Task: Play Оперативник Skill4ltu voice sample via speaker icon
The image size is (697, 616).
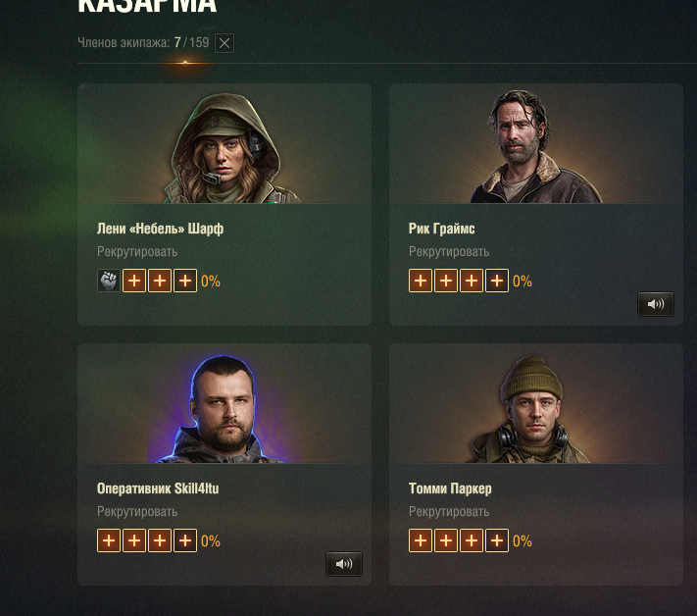Action: coord(344,564)
